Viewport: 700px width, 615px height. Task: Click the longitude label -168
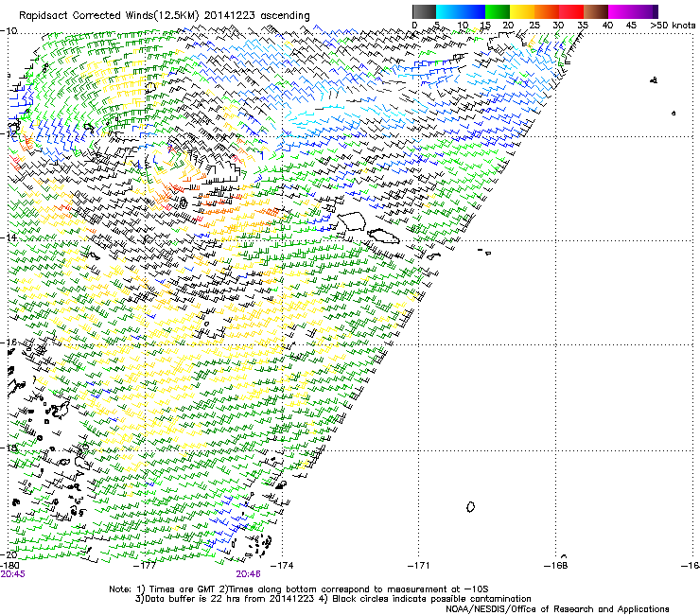pyautogui.click(x=556, y=566)
